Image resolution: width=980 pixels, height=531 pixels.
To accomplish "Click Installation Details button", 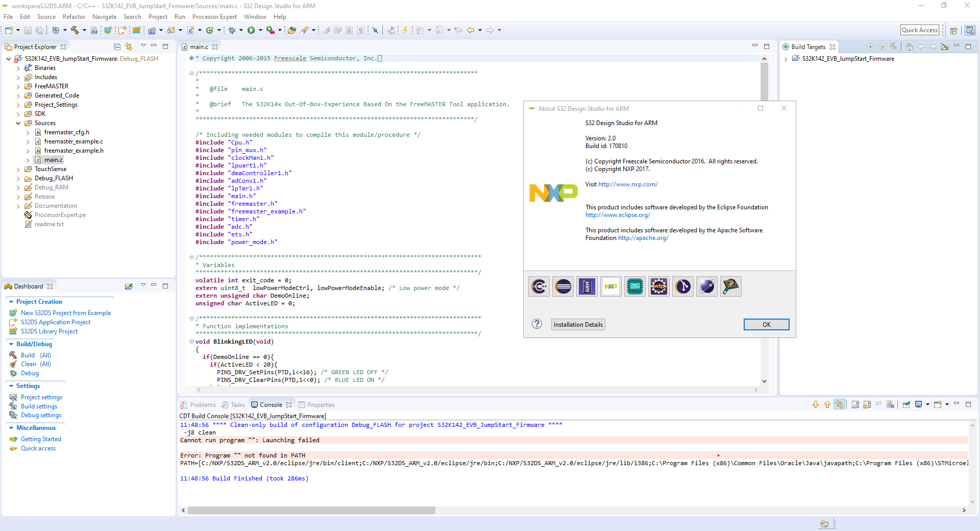I will 578,324.
